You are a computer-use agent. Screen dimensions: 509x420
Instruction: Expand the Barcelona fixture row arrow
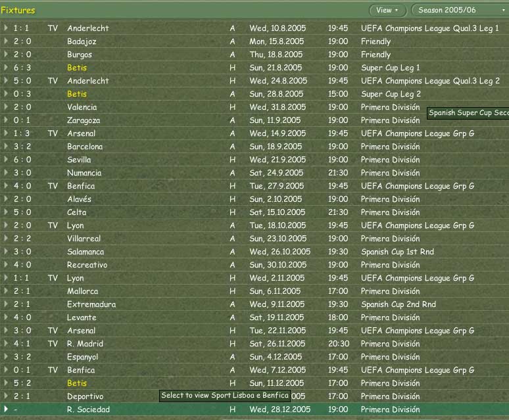(x=6, y=147)
